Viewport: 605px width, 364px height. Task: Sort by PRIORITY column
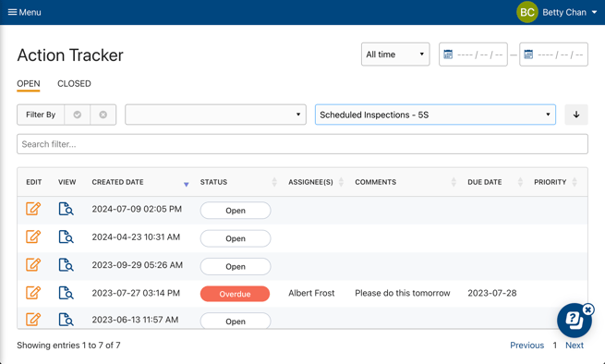tap(575, 182)
